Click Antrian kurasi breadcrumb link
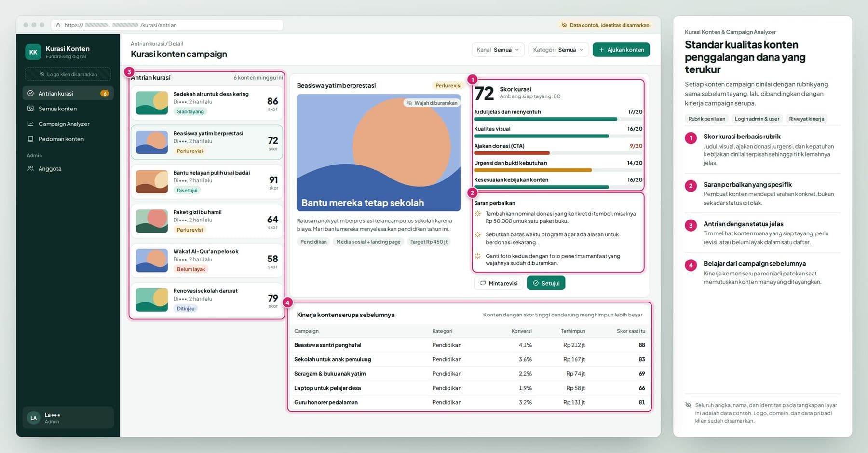 coord(147,44)
